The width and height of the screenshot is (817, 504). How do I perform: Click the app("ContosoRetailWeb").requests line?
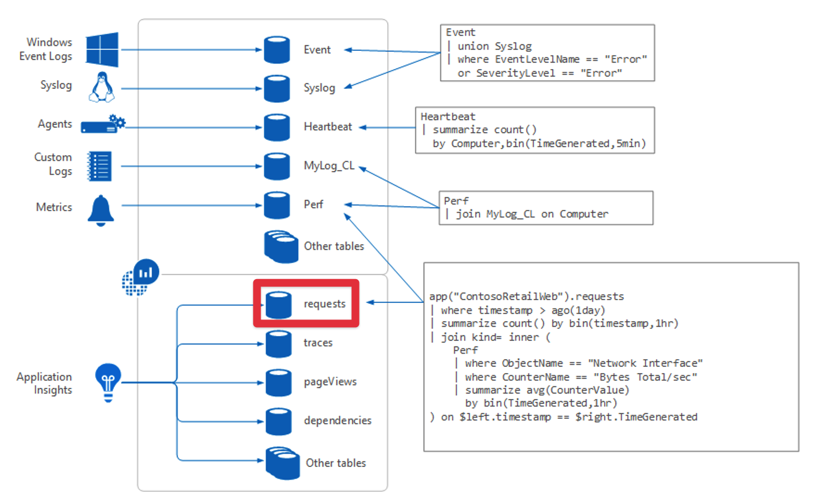coord(527,297)
